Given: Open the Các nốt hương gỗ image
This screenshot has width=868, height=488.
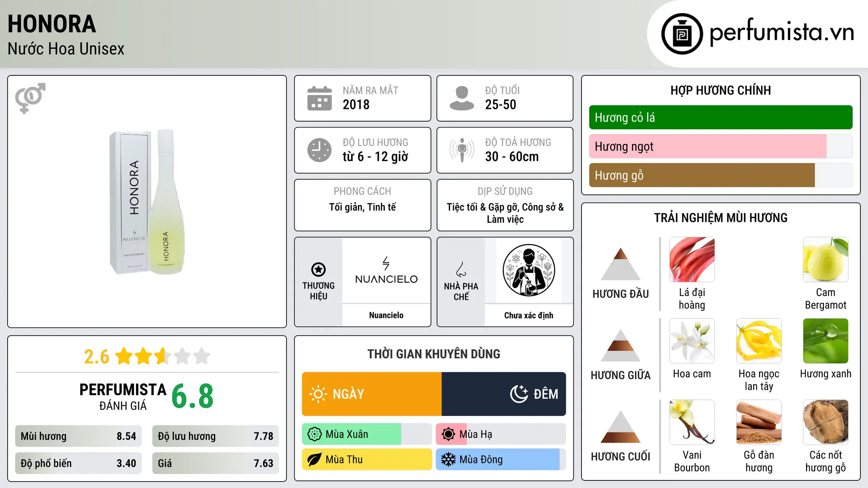Looking at the screenshot, I should click(826, 422).
